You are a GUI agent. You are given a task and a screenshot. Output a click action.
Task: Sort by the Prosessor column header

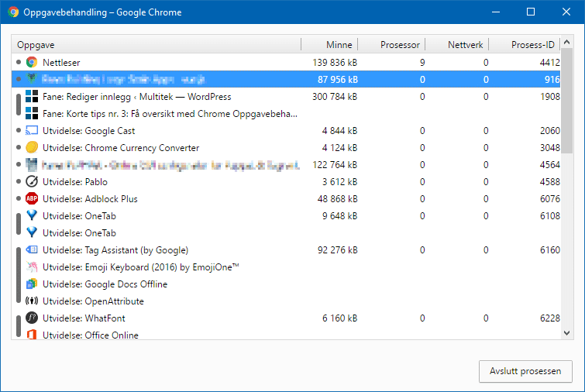(391, 45)
